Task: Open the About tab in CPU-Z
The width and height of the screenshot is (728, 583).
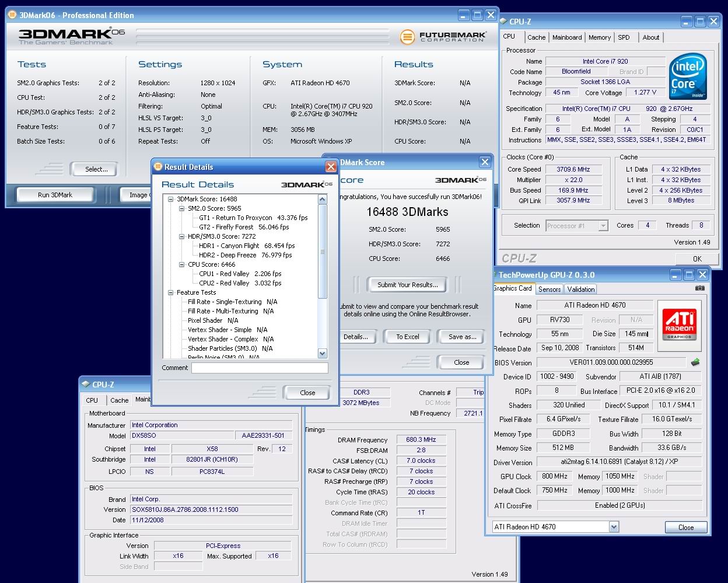Action: click(651, 37)
